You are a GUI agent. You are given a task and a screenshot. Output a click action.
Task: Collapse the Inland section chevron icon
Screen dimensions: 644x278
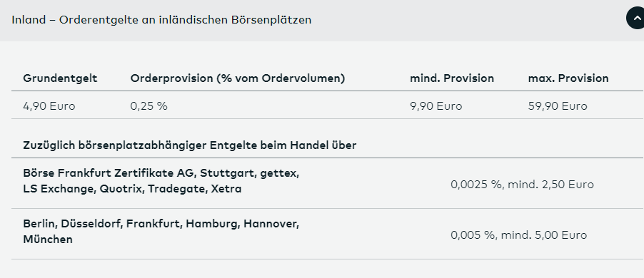click(636, 19)
